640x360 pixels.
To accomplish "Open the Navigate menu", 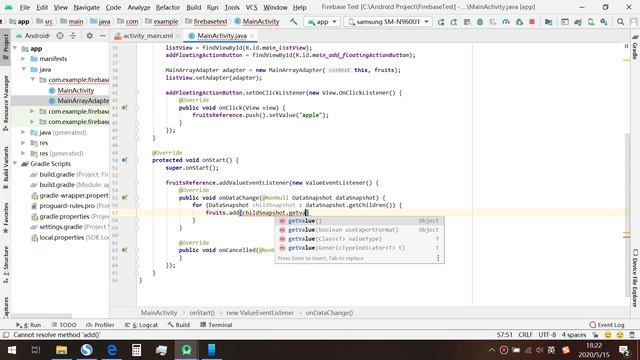I will [x=87, y=7].
